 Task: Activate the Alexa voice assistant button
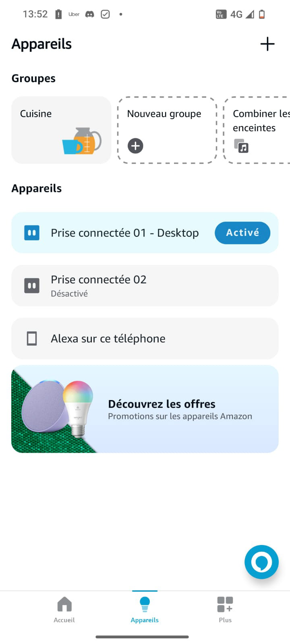tap(261, 562)
